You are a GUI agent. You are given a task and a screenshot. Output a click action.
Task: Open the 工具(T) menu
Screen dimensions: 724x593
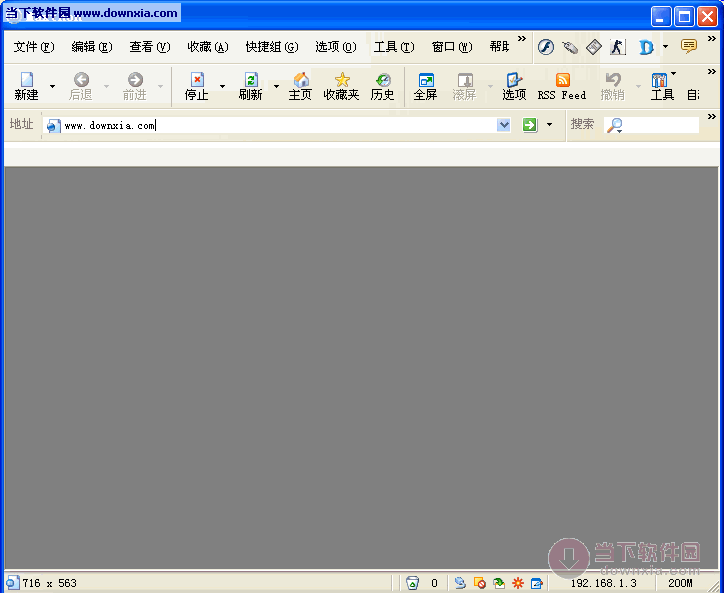(393, 47)
